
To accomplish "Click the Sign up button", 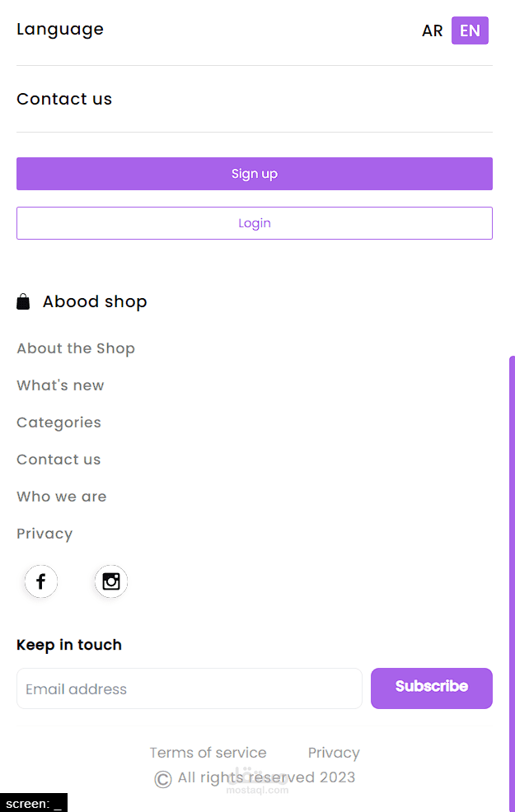I will 255,174.
